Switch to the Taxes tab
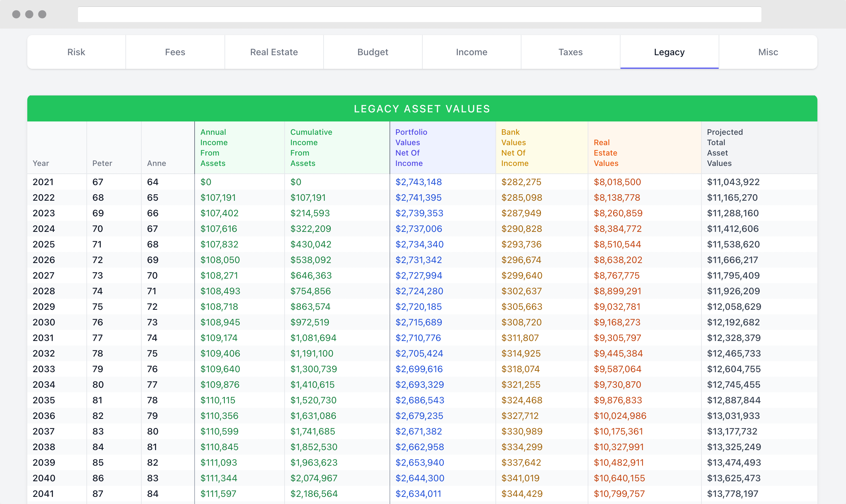This screenshot has height=504, width=846. coord(570,52)
